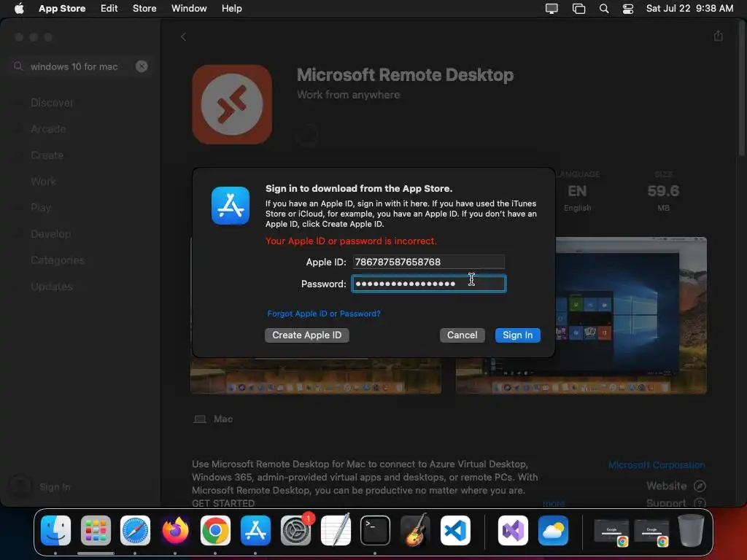747x560 pixels.
Task: Focus the sidebar search field
Action: tap(80, 66)
